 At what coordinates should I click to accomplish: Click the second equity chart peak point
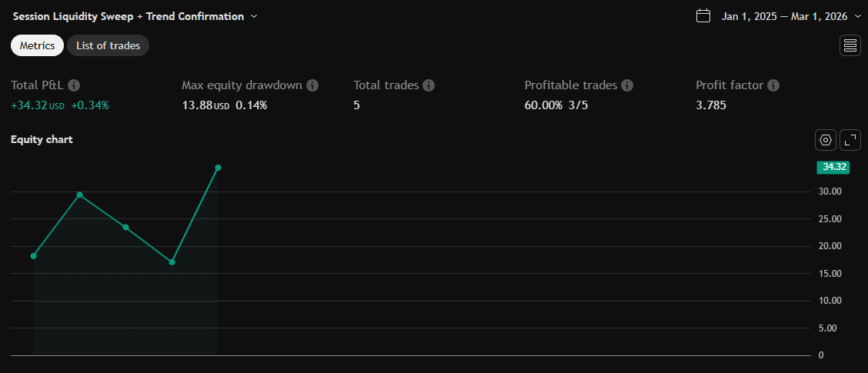tap(80, 195)
